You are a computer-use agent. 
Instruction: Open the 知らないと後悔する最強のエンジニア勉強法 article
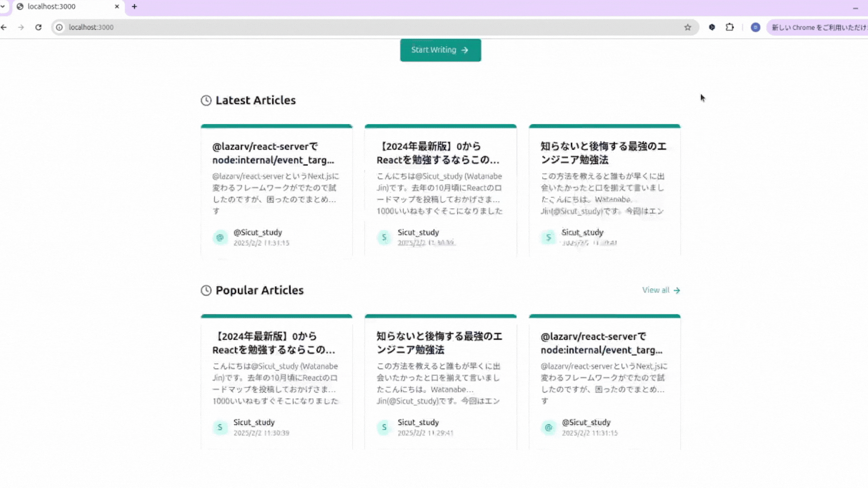click(x=604, y=153)
